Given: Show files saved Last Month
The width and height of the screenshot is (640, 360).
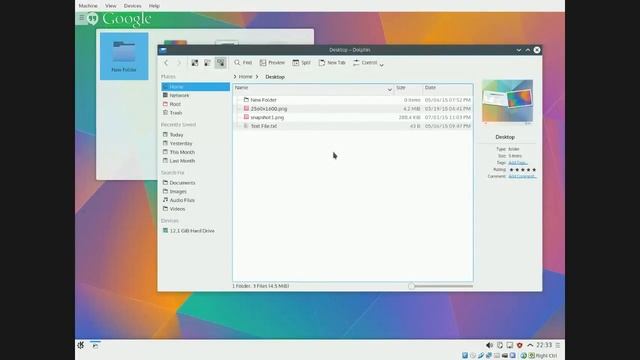Looking at the screenshot, I should (196, 161).
